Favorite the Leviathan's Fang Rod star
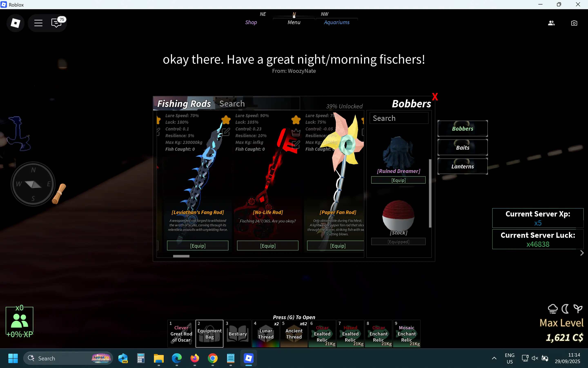This screenshot has height=368, width=588. (226, 120)
